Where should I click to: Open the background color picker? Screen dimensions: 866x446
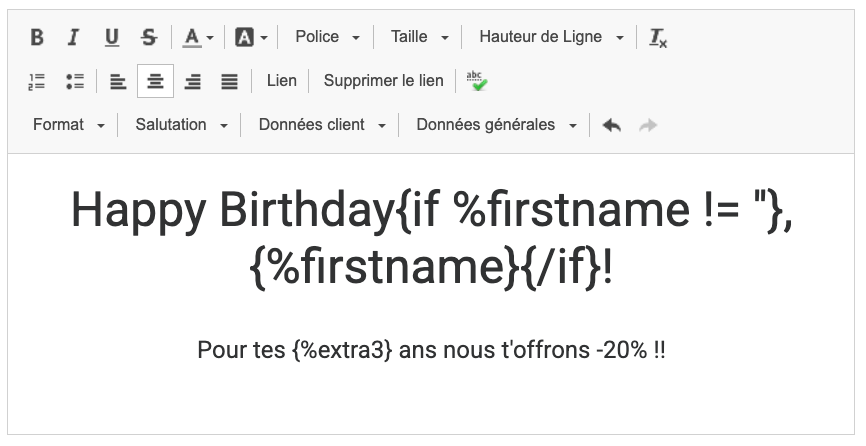point(251,37)
